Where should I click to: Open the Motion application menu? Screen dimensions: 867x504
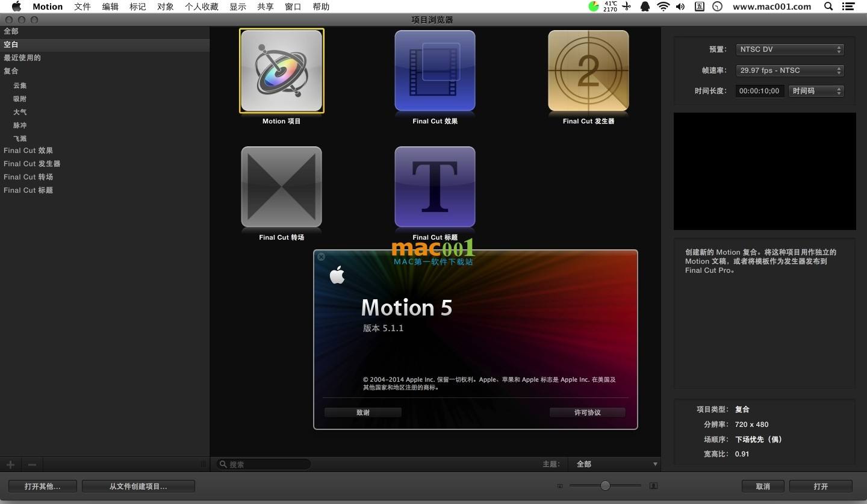click(48, 7)
